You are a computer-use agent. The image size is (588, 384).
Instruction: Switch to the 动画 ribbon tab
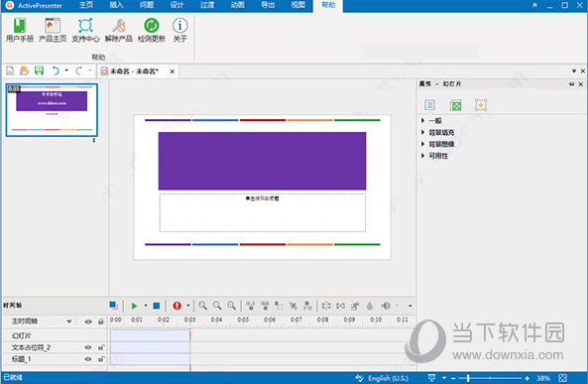(x=237, y=5)
